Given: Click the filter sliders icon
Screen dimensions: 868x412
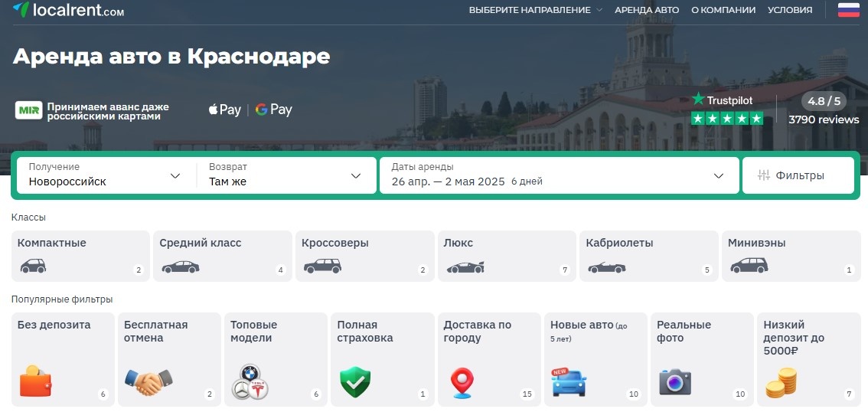Looking at the screenshot, I should (763, 175).
